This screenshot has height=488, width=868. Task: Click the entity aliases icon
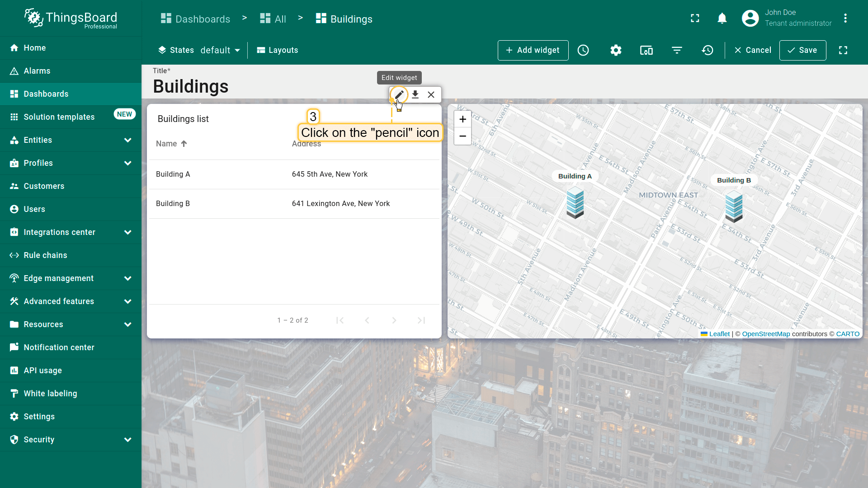(x=646, y=50)
